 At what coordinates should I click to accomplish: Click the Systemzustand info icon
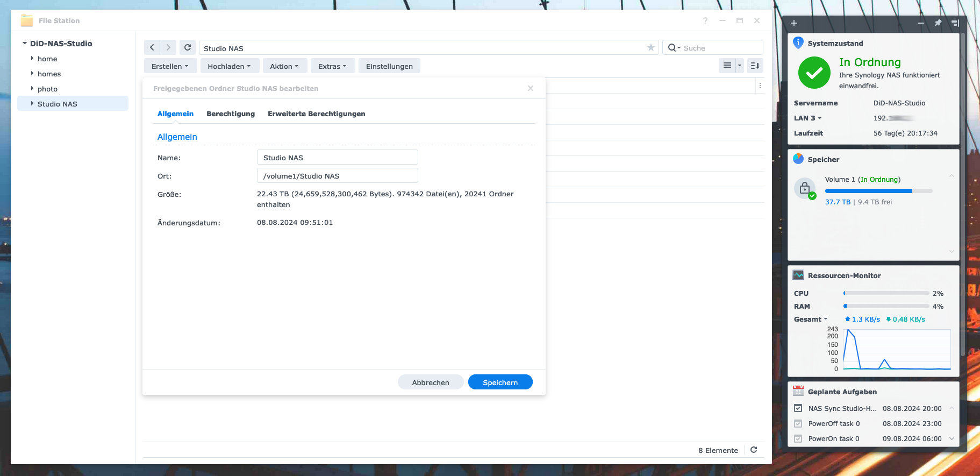pos(798,42)
